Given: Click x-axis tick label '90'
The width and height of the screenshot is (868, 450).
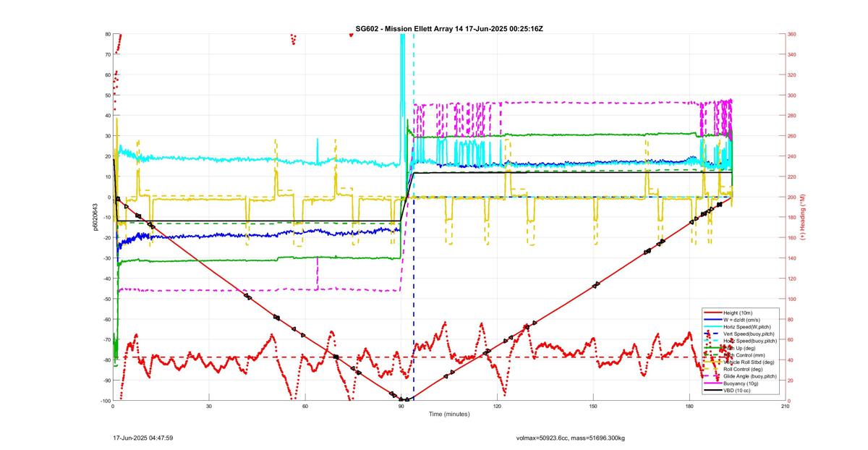Looking at the screenshot, I should coord(401,406).
